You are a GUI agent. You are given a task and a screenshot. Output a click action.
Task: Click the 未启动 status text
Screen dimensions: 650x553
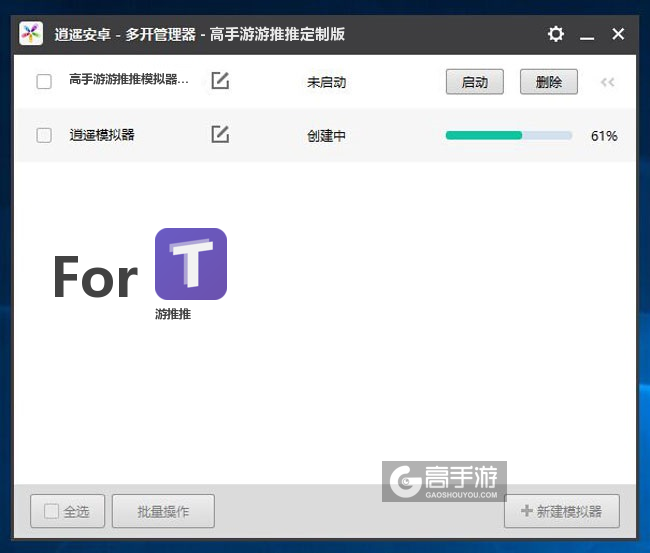coord(326,82)
